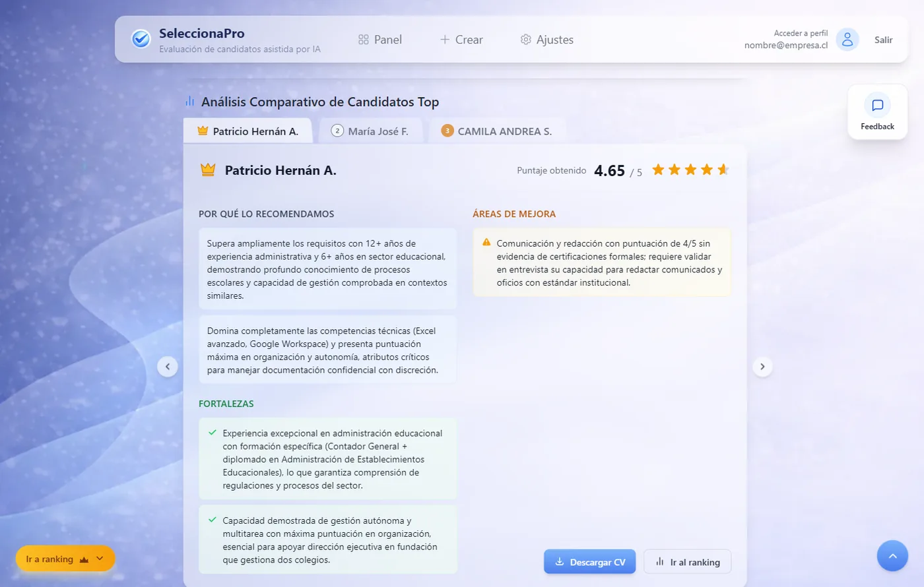This screenshot has height=587, width=924.
Task: Click Ir al ranking button
Action: coord(688,562)
